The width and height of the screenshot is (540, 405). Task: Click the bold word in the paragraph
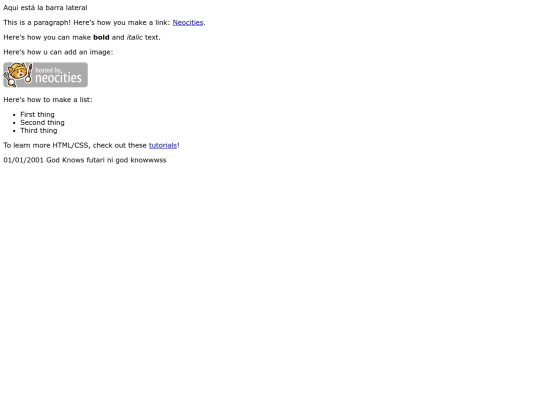click(x=101, y=37)
